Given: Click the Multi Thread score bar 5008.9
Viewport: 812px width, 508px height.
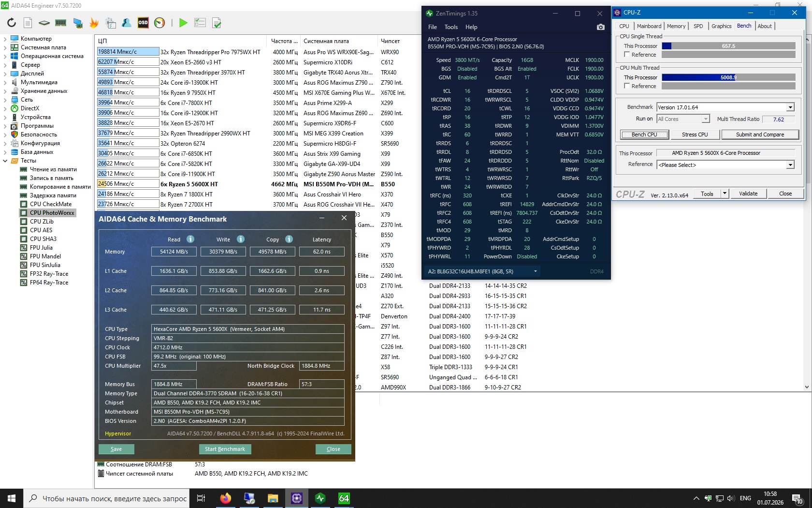Looking at the screenshot, I should tap(728, 77).
